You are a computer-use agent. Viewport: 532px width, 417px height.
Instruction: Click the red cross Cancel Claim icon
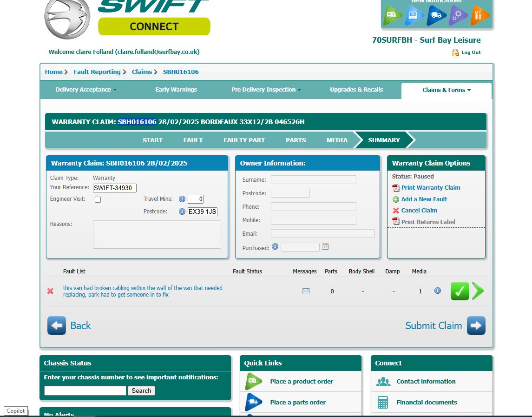[x=395, y=211]
